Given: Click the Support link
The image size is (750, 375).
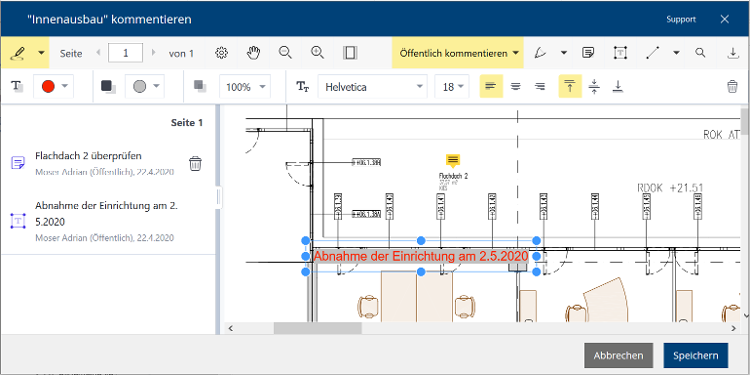Looking at the screenshot, I should [x=681, y=19].
